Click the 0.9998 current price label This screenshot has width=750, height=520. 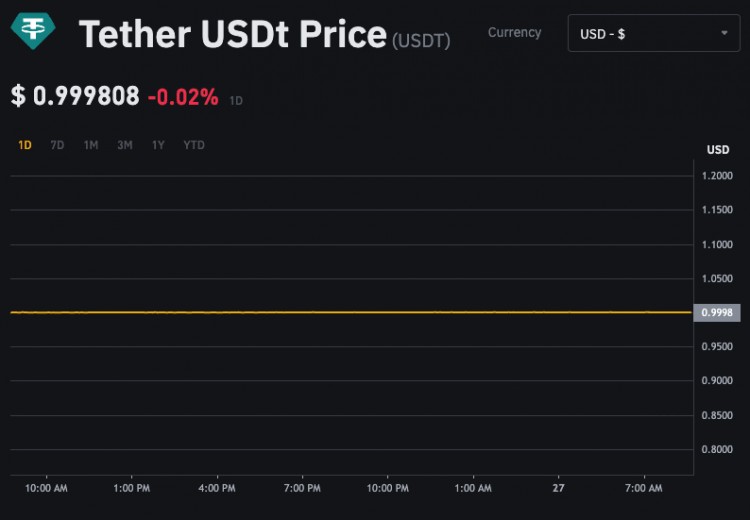point(717,313)
